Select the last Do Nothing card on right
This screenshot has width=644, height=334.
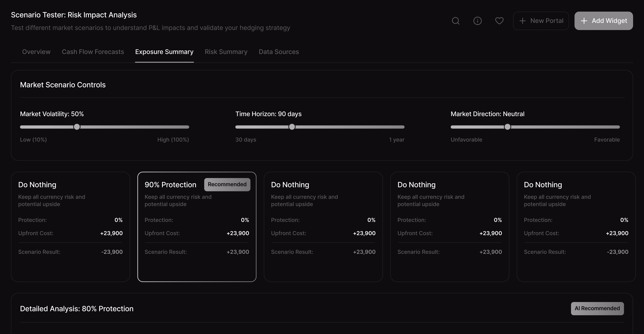point(576,227)
